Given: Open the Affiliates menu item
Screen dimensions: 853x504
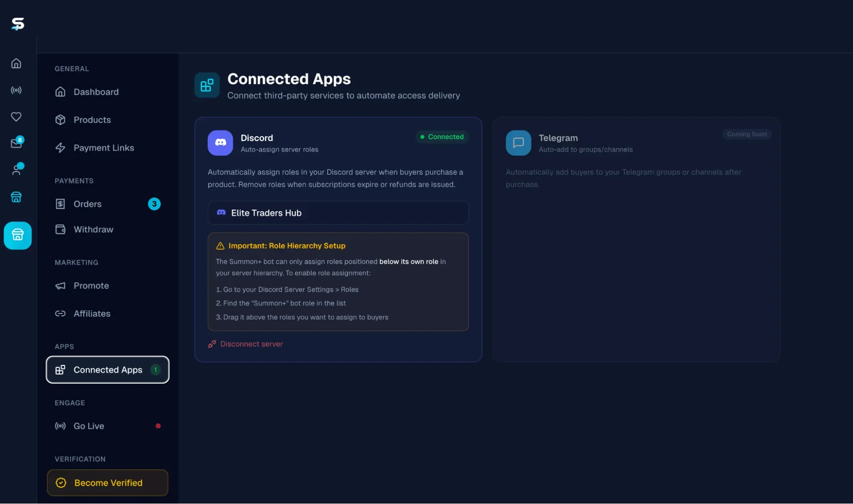Looking at the screenshot, I should [x=92, y=314].
